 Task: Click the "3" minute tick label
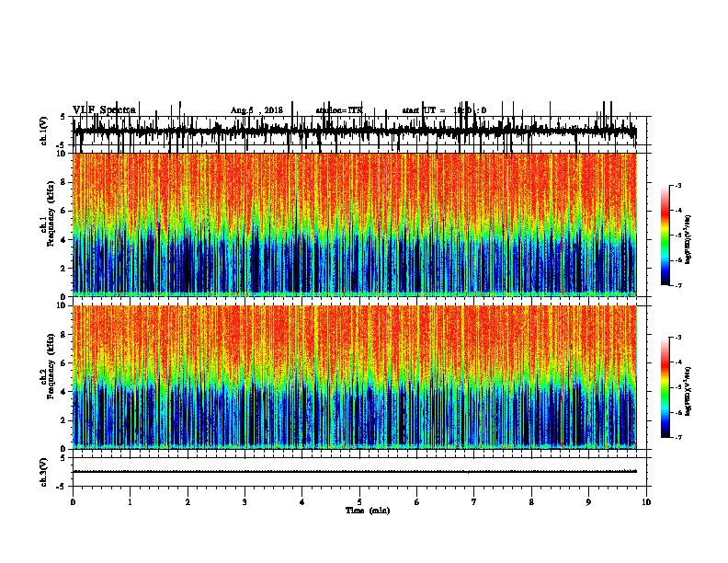pyautogui.click(x=245, y=502)
